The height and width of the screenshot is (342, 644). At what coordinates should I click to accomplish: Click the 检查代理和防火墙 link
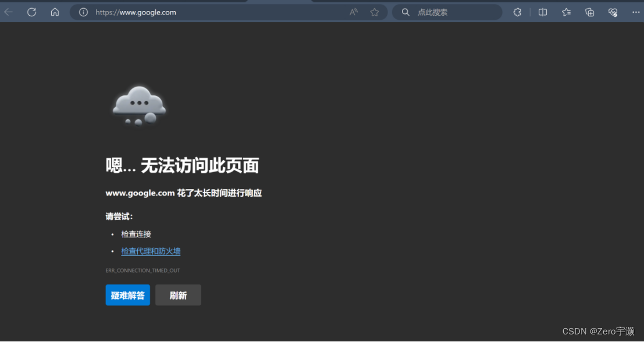151,251
